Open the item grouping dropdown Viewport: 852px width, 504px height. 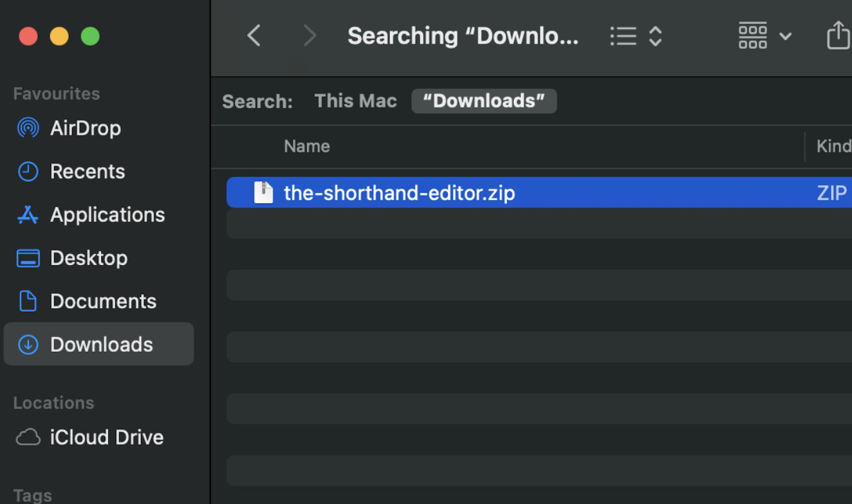753,35
